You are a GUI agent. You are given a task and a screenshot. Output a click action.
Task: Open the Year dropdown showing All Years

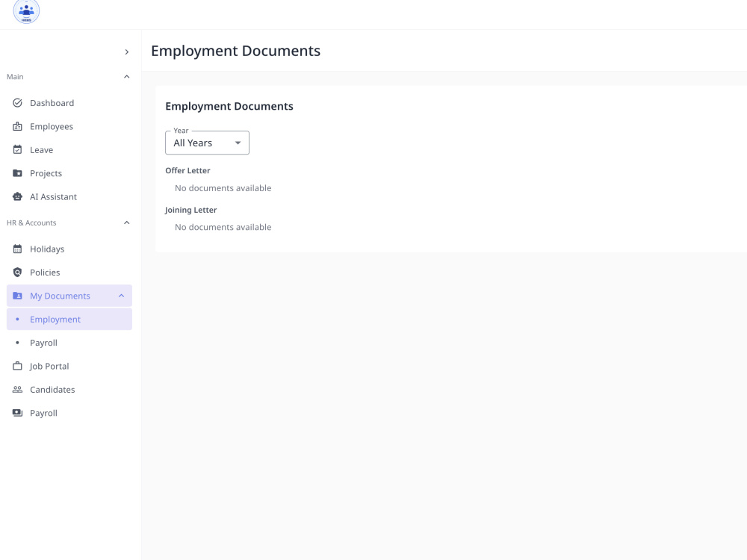click(207, 143)
